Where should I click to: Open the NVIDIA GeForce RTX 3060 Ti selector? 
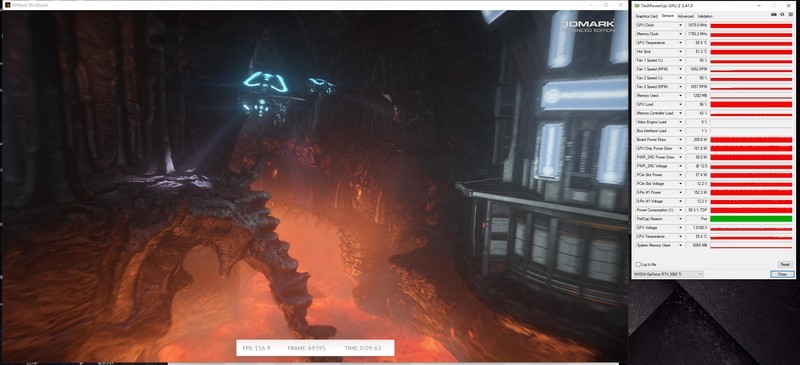(x=668, y=274)
